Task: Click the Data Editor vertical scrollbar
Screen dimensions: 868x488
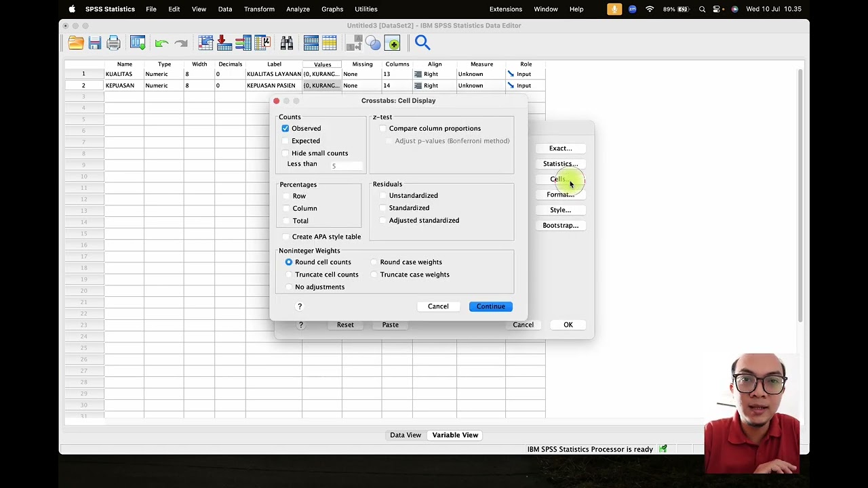Action: [x=801, y=195]
